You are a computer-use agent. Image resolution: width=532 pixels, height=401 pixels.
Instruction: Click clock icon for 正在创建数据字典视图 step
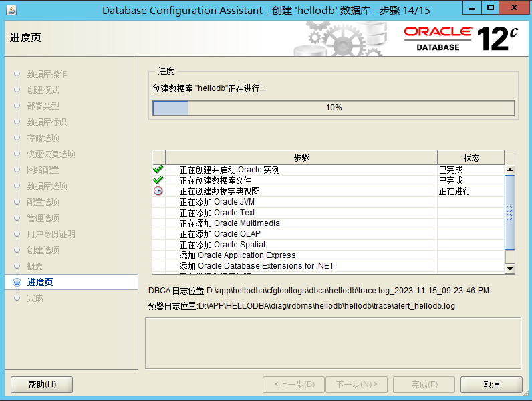[x=158, y=191]
